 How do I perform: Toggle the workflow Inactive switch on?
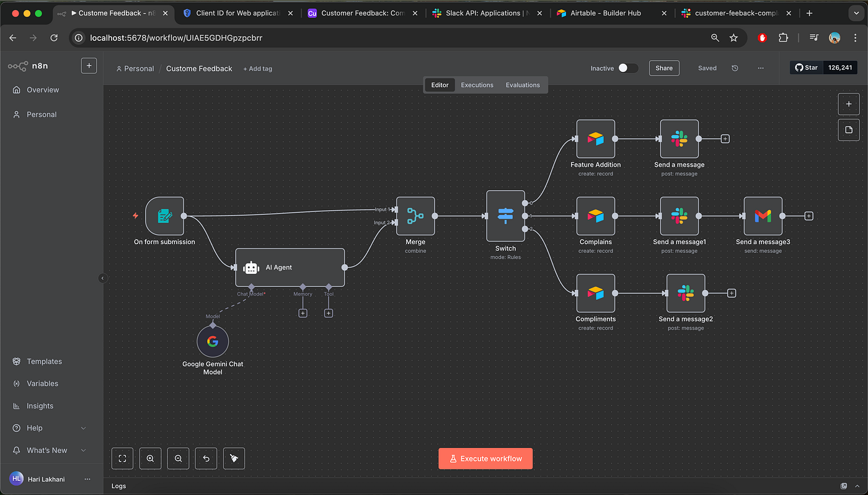pyautogui.click(x=627, y=68)
